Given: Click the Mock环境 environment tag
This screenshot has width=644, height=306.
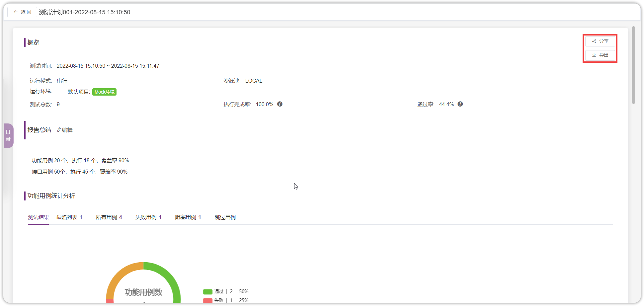Looking at the screenshot, I should tap(104, 92).
